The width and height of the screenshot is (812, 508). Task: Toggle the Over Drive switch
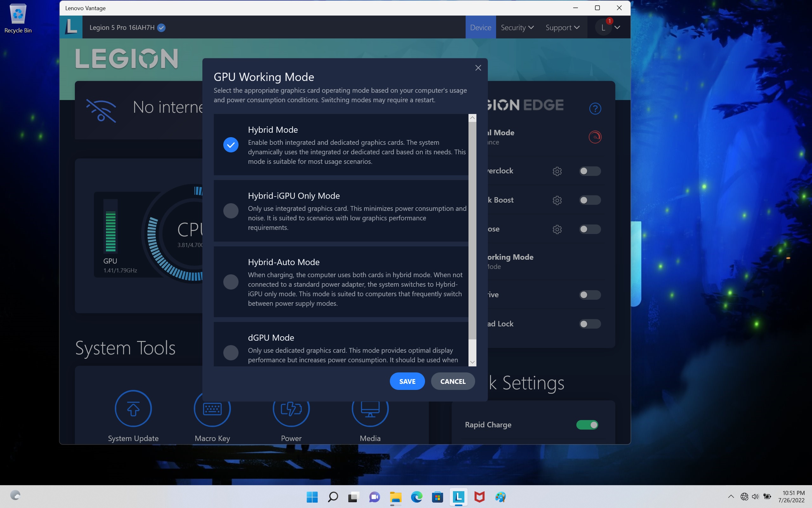click(x=590, y=295)
